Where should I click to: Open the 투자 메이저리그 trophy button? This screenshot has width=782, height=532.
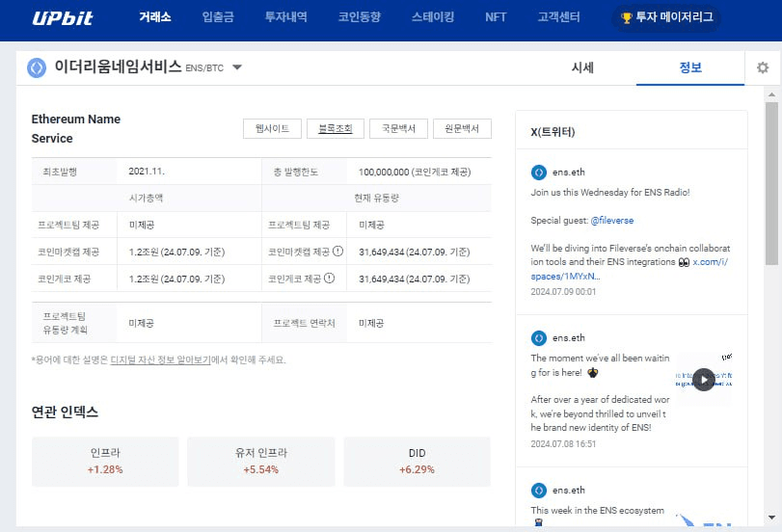tap(666, 17)
